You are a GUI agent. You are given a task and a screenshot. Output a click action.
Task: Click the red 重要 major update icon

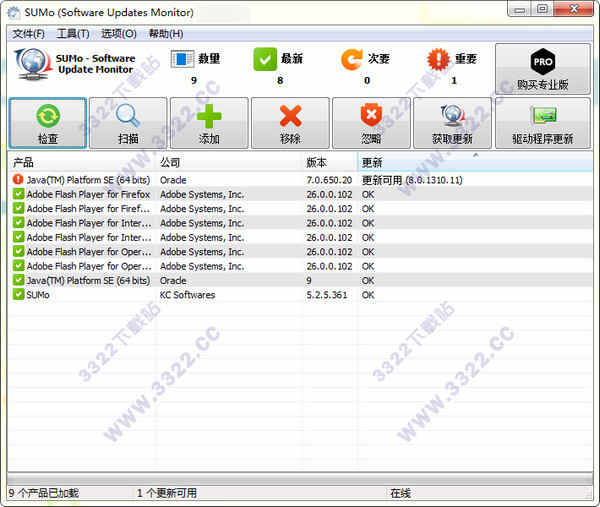pyautogui.click(x=439, y=59)
